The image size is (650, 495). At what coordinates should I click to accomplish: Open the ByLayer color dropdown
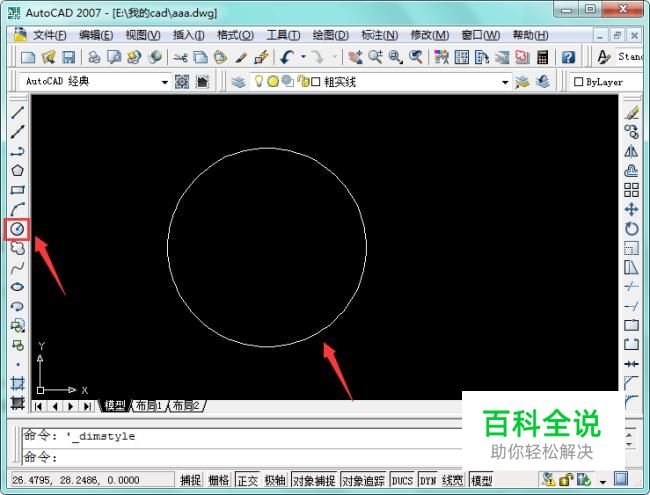pos(607,82)
